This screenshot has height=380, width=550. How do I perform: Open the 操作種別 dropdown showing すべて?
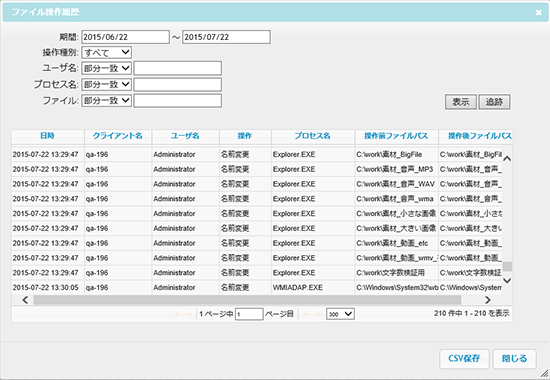pos(107,53)
